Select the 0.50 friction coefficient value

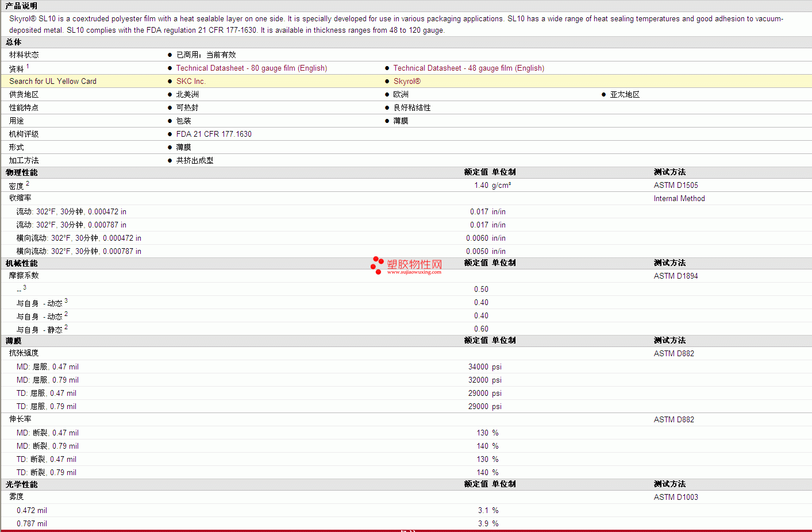482,289
